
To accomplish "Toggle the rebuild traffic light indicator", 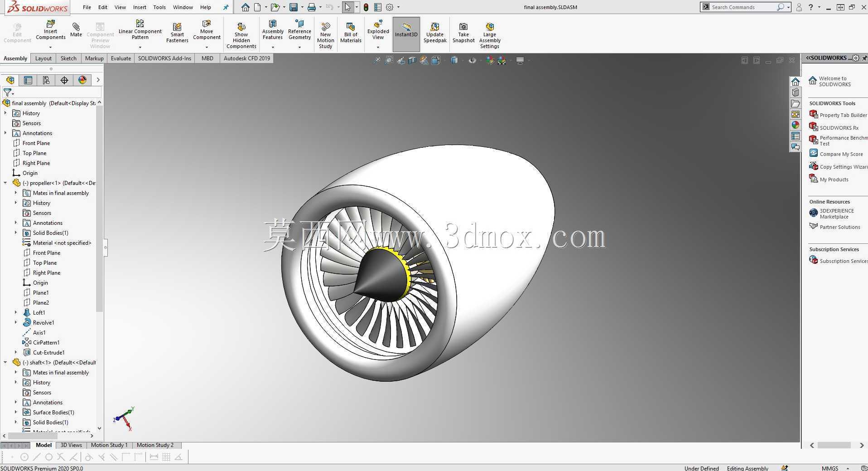I will pyautogui.click(x=366, y=7).
